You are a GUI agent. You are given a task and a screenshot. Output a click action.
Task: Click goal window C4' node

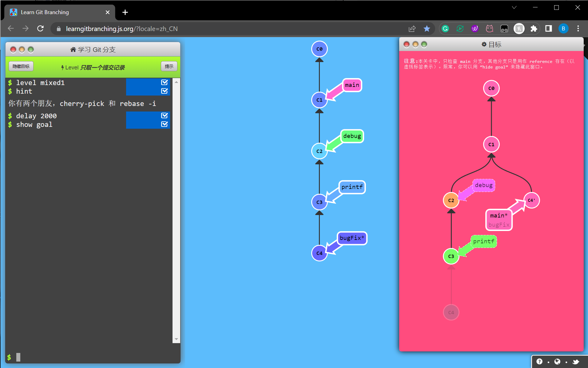click(531, 200)
